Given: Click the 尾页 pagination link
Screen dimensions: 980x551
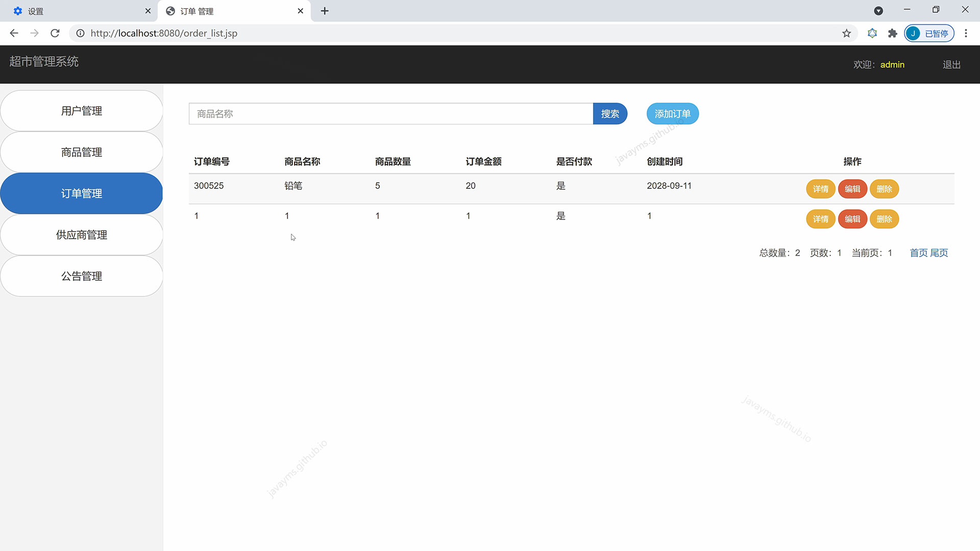Looking at the screenshot, I should (x=939, y=253).
